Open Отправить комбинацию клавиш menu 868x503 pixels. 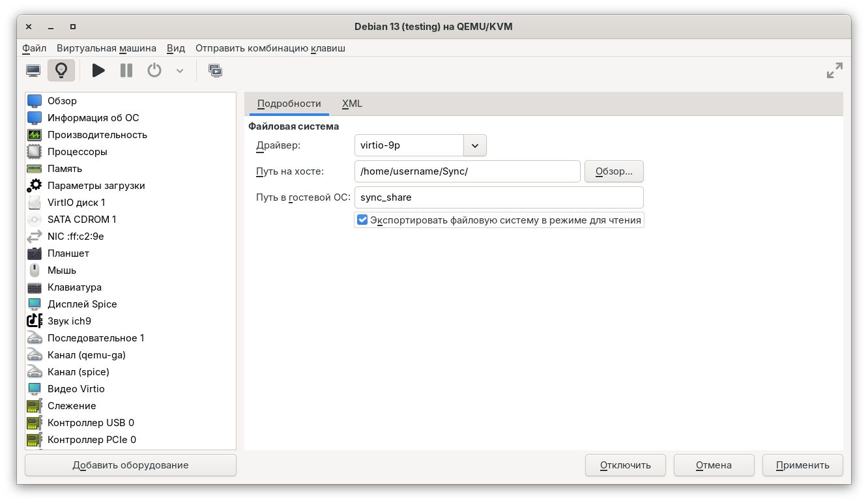coord(270,48)
